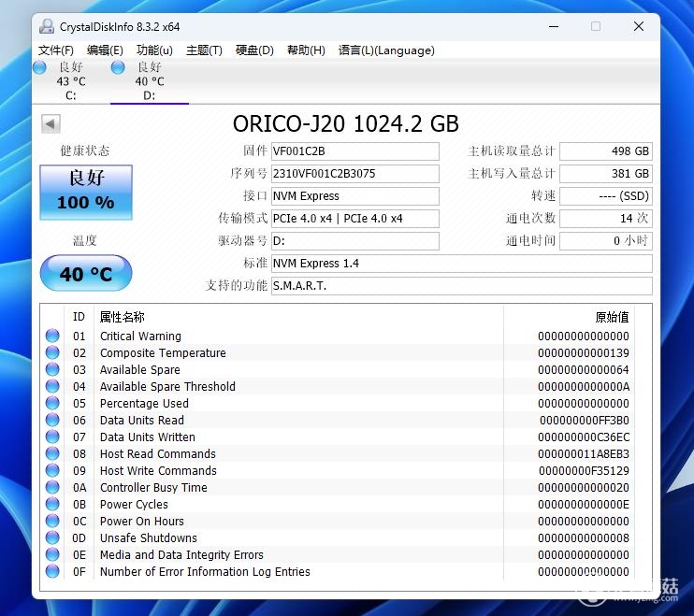Click the host writes total 381 GB field

[606, 174]
